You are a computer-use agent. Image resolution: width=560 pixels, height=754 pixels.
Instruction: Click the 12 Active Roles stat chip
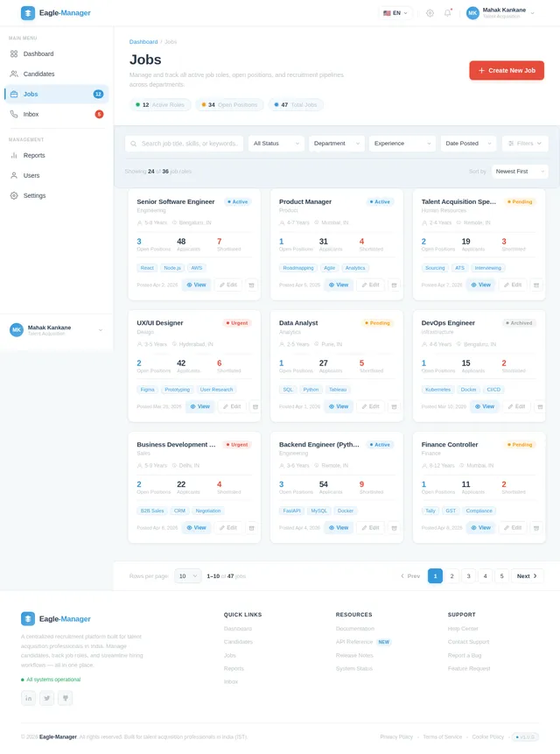tap(160, 105)
